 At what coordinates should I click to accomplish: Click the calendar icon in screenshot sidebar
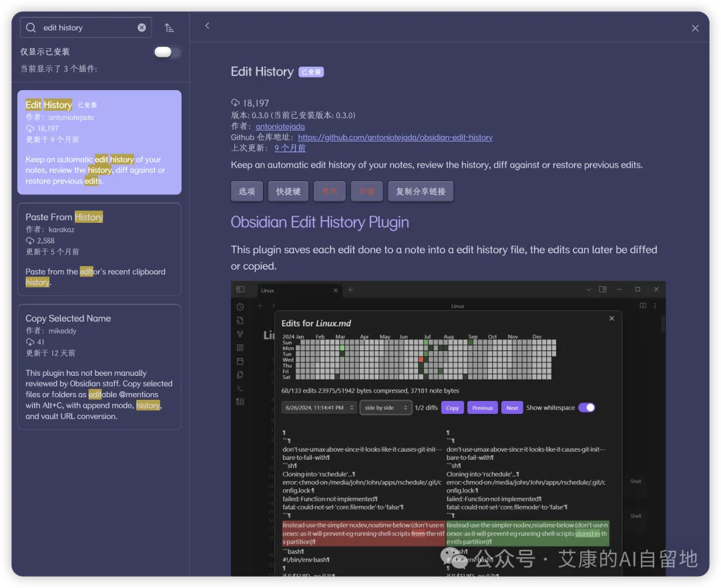tap(240, 361)
